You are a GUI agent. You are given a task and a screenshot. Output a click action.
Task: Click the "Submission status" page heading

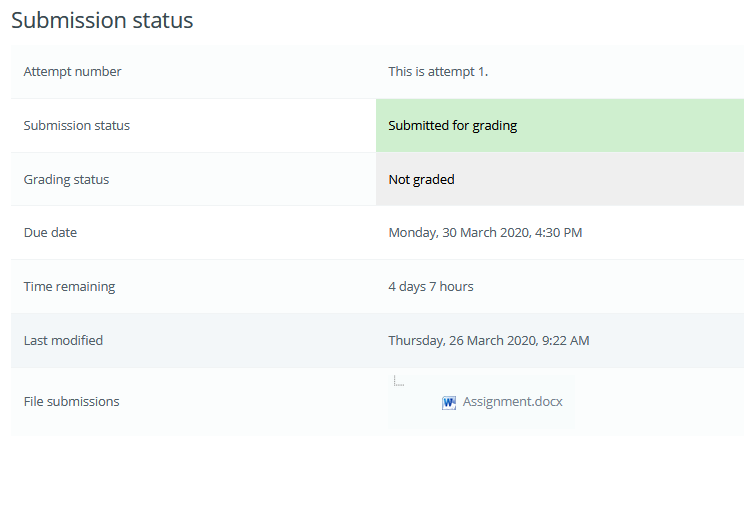(x=102, y=20)
